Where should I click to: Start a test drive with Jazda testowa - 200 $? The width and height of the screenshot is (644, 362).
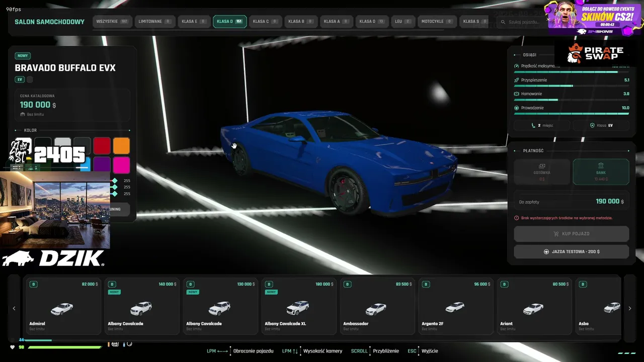click(572, 251)
